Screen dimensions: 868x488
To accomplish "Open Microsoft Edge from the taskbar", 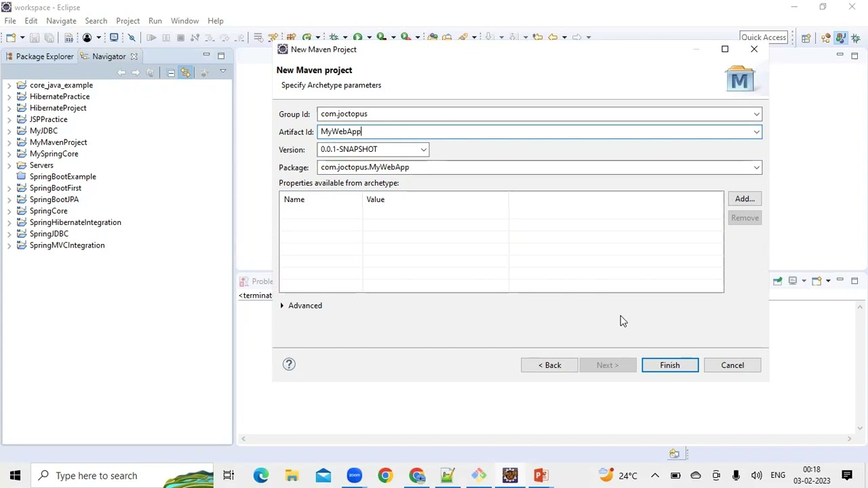I will (260, 475).
